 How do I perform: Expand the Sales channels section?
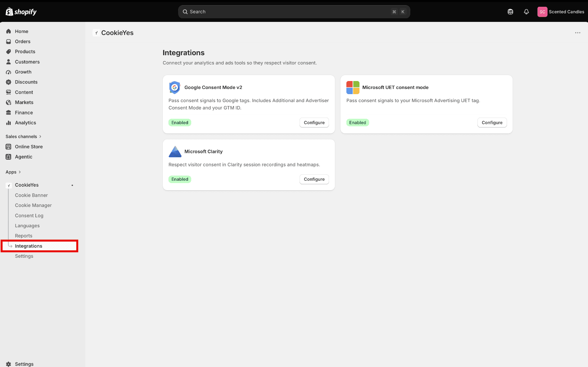(23, 137)
